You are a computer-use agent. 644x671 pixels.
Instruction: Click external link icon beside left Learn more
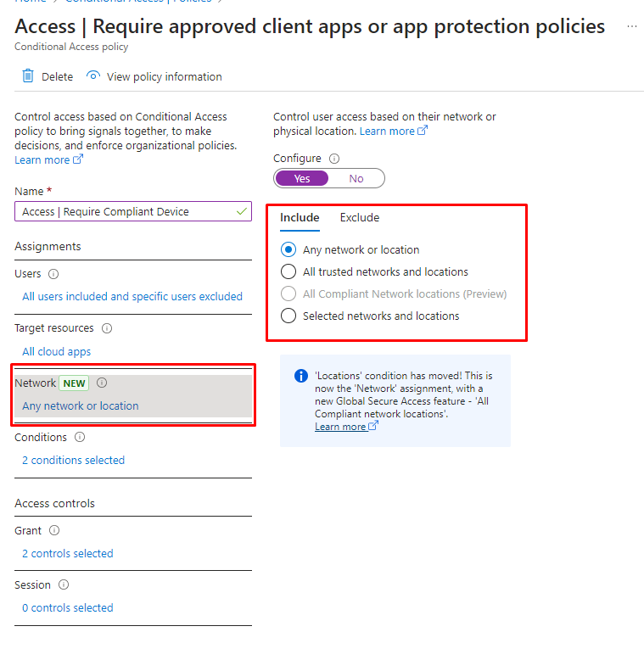(78, 159)
